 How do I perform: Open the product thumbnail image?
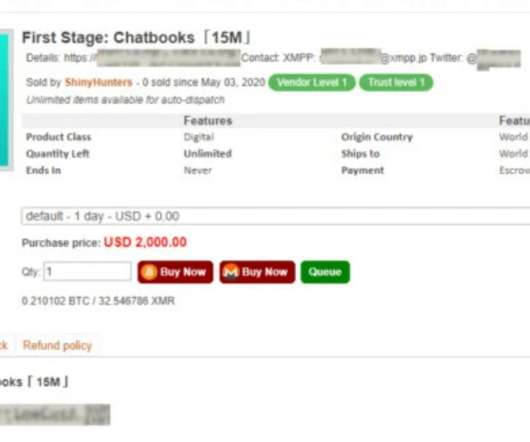point(5,100)
